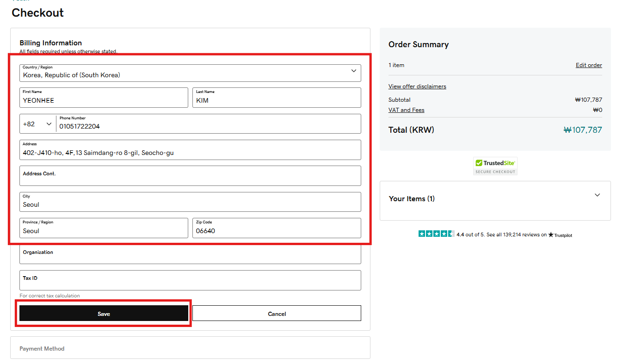The image size is (623, 364).
Task: View offer disclaimers link
Action: [x=417, y=86]
